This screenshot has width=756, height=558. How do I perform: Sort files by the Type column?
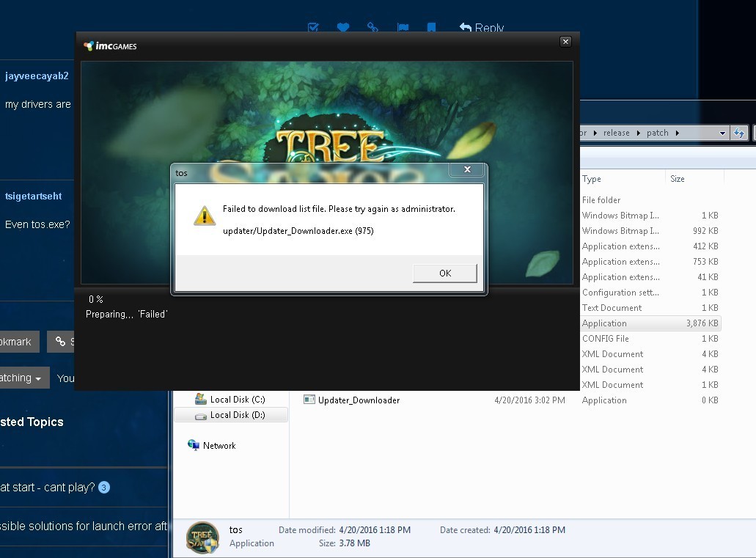(592, 179)
